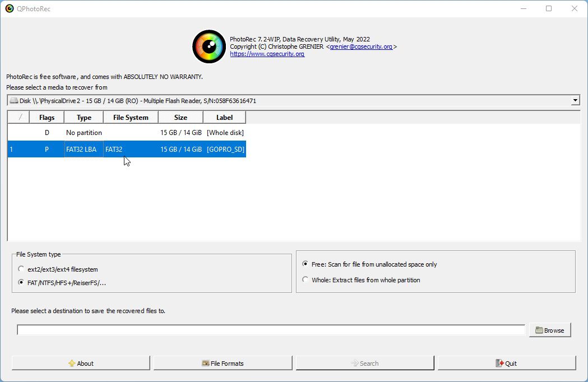588x382 pixels.
Task: Open the https://www.cgsecurity.org website link
Action: pos(267,54)
